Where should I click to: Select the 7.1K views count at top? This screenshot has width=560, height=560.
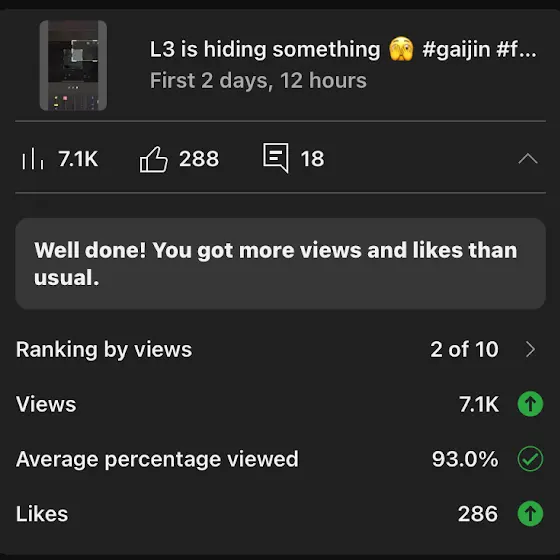(78, 159)
